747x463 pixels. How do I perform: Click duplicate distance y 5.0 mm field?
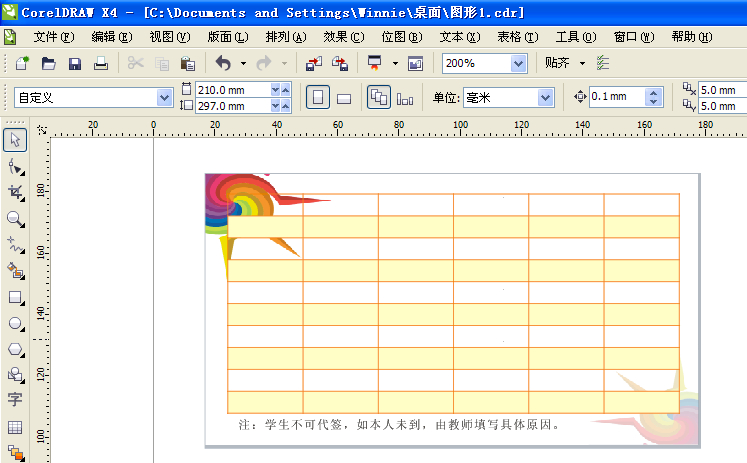[722, 106]
